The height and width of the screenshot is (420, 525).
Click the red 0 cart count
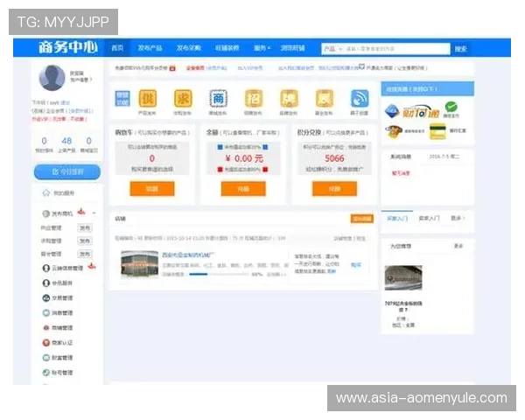(x=152, y=158)
